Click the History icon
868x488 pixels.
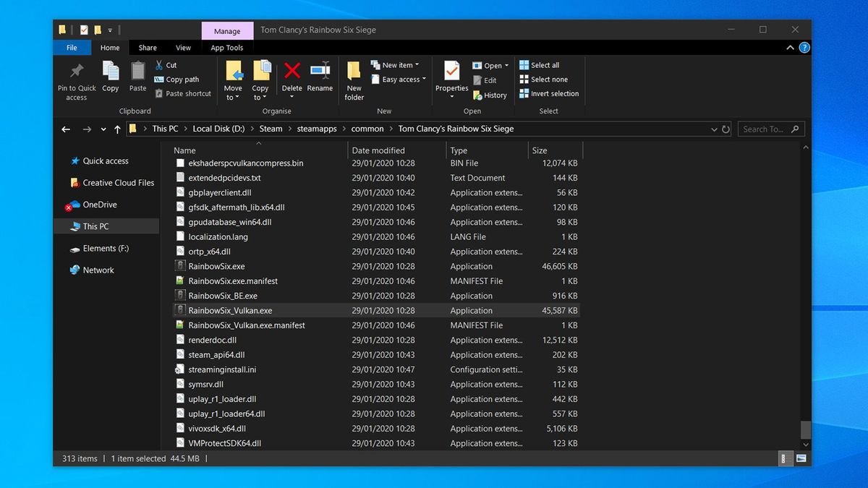point(490,95)
